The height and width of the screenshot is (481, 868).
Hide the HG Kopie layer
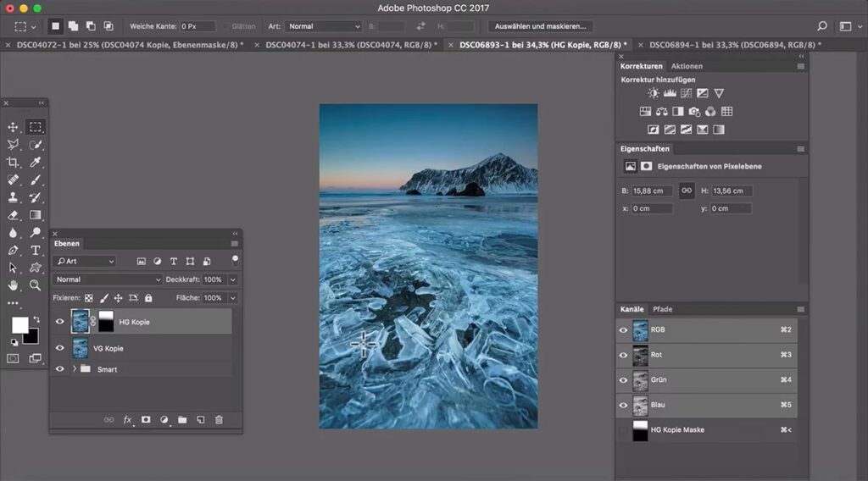click(59, 322)
